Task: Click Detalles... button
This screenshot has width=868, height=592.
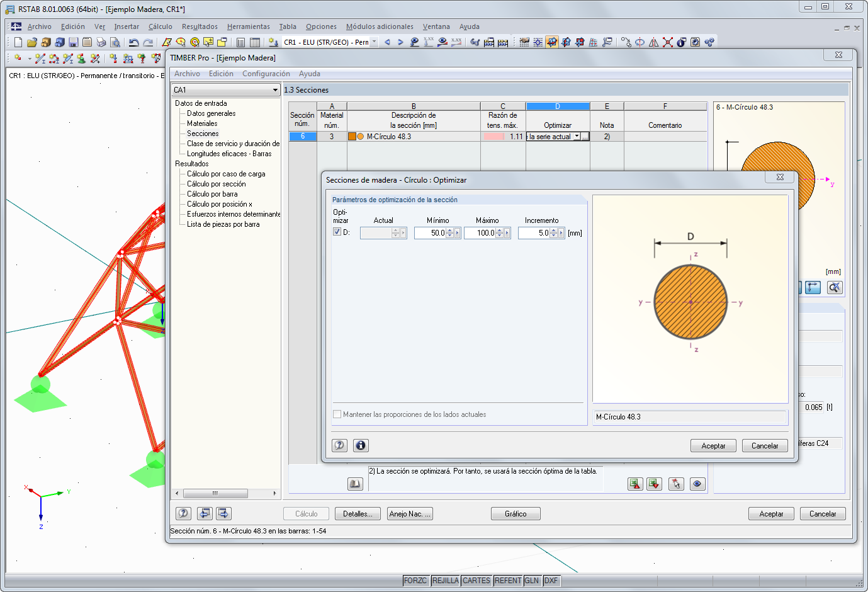Action: [358, 514]
